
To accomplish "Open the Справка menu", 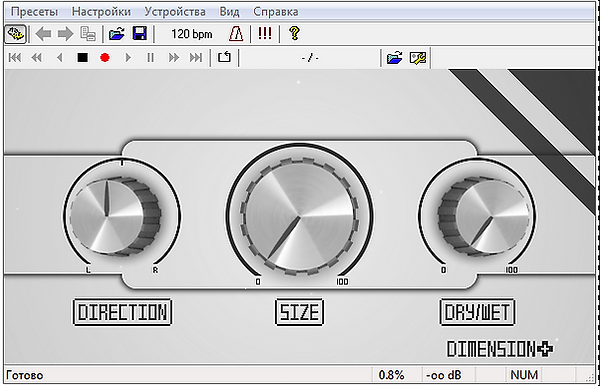I will [x=275, y=12].
